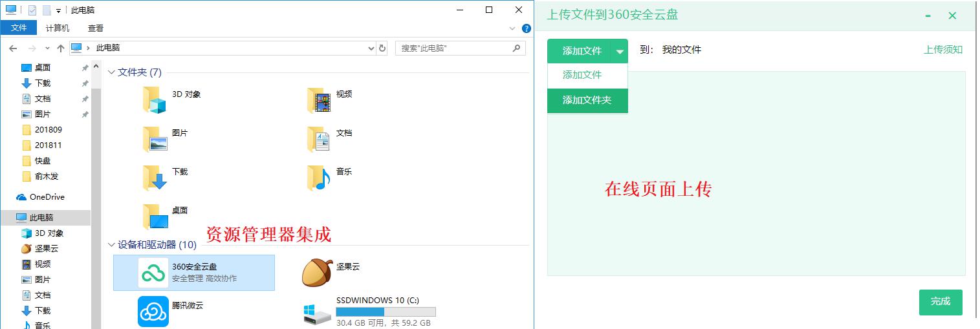The image size is (980, 329).
Task: Click the C: drive capacity bar
Action: click(386, 312)
